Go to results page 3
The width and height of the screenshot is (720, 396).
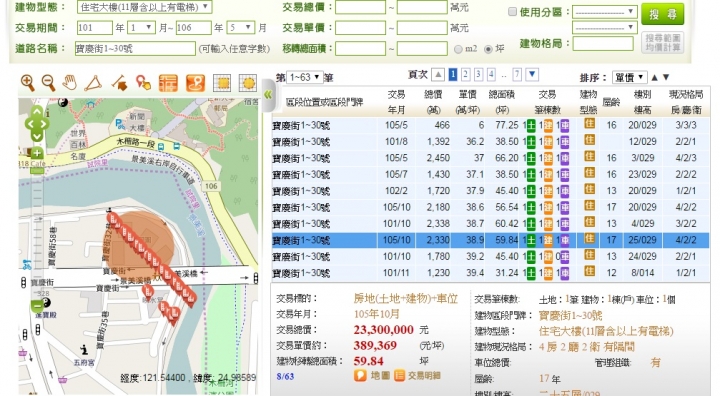coord(478,74)
